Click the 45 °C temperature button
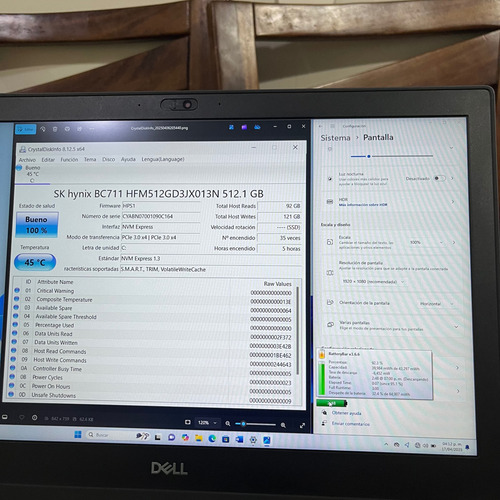 (35, 262)
